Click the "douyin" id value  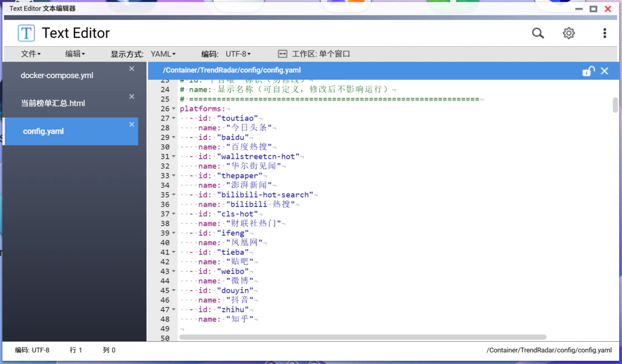235,290
